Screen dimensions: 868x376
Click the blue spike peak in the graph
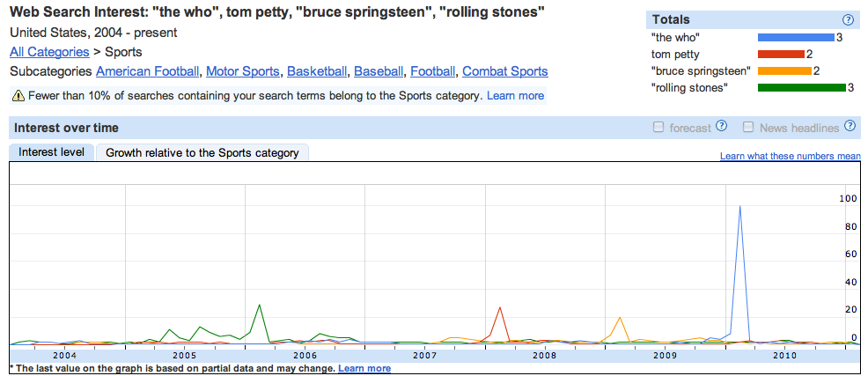(x=739, y=206)
